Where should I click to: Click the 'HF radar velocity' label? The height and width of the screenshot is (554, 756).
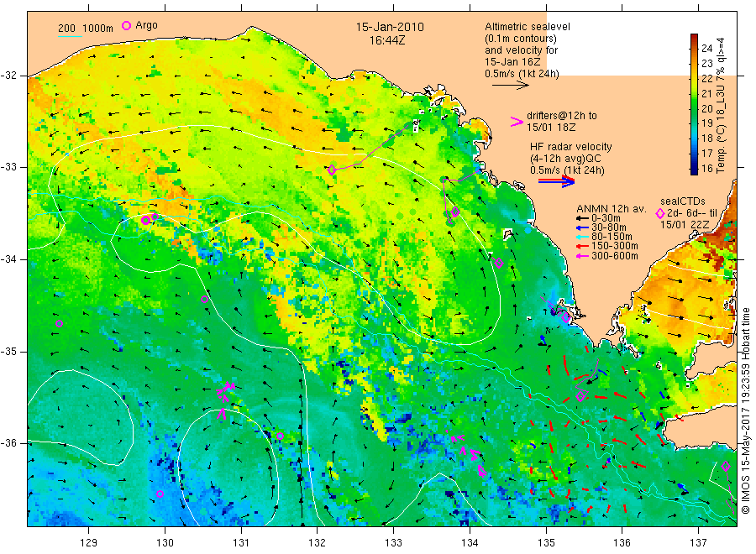[571, 147]
